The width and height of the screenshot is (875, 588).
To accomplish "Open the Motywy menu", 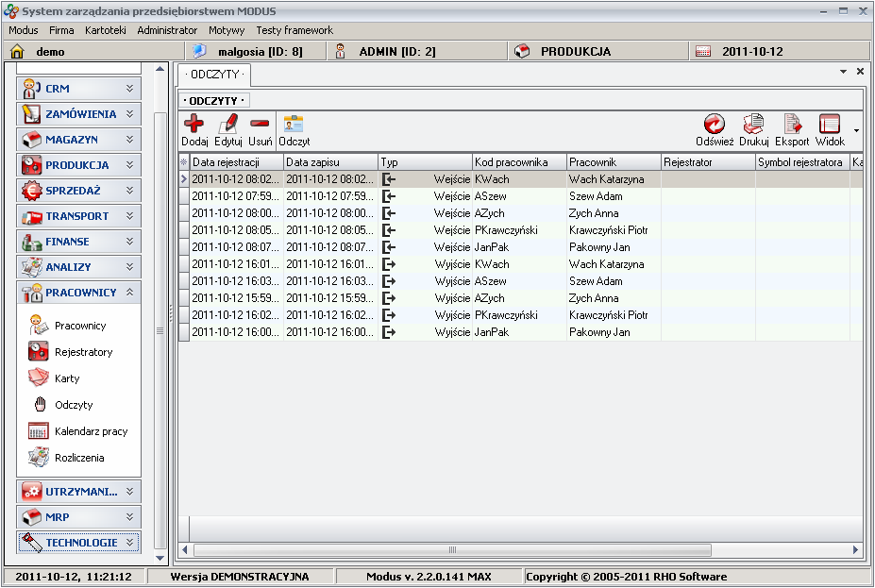I will tap(227, 30).
